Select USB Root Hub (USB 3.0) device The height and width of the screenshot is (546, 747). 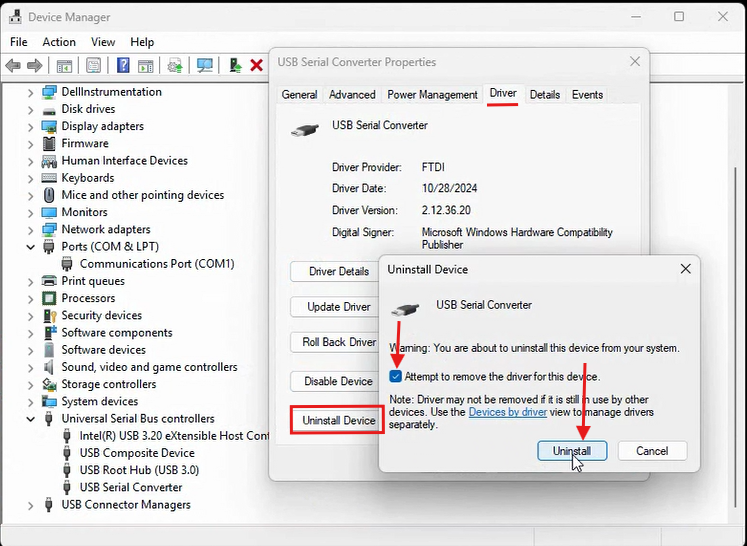point(139,470)
